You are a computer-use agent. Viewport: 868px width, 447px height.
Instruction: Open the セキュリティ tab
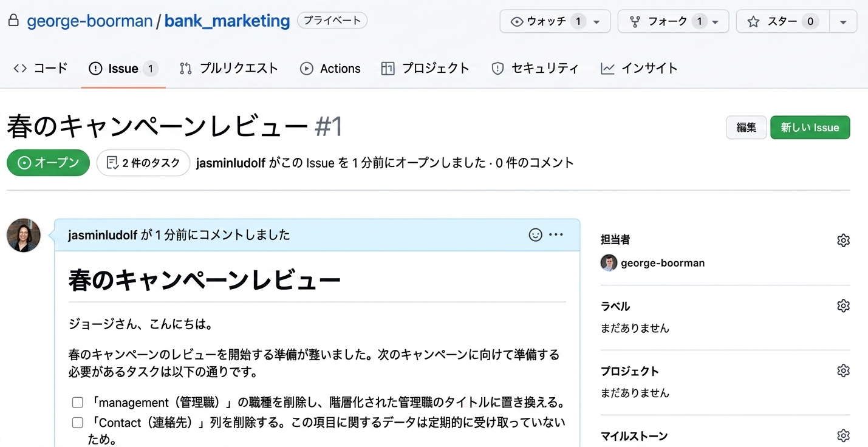[x=535, y=69]
